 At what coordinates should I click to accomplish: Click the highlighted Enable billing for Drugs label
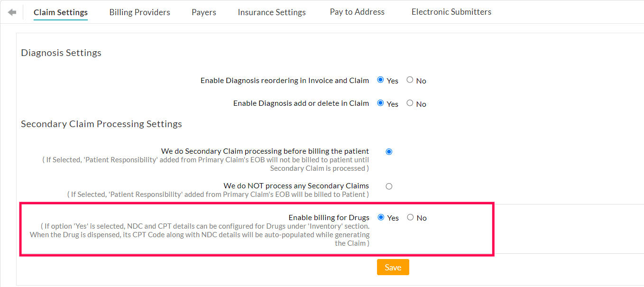329,217
